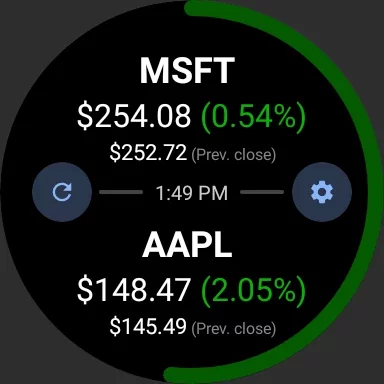Click MSFT's Prev. close label
Screen dimensions: 384x384
[x=234, y=155]
